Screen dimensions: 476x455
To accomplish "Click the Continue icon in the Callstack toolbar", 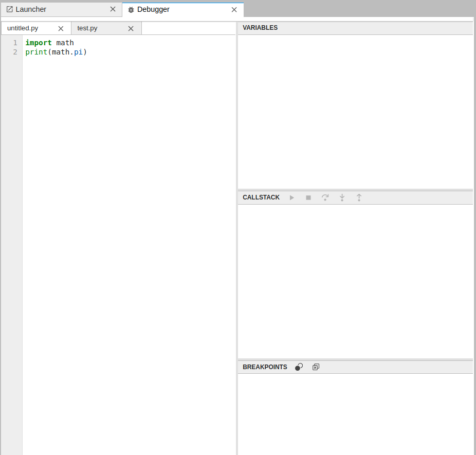I will click(291, 197).
